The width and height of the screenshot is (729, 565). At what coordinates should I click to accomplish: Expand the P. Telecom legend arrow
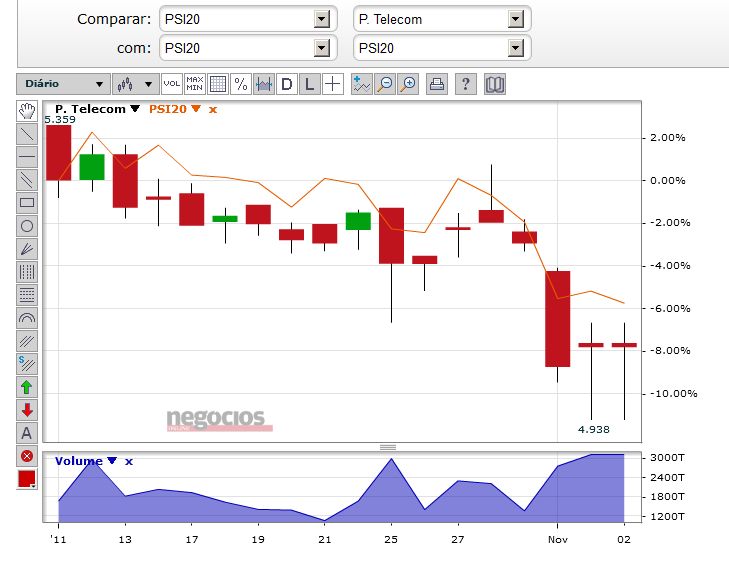point(135,108)
